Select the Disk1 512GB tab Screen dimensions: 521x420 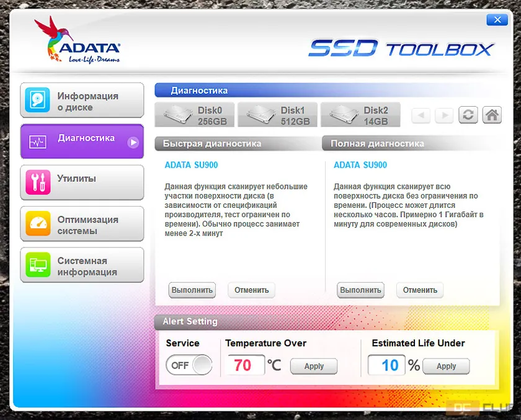277,115
